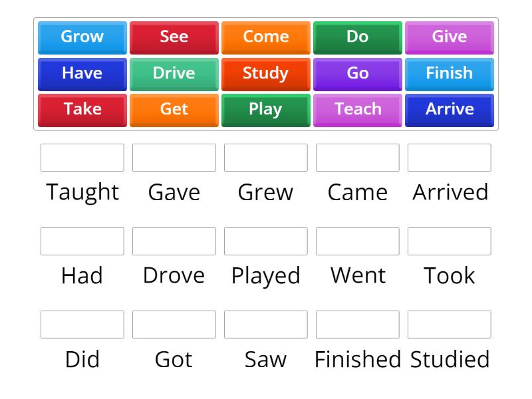The height and width of the screenshot is (399, 532).
Task: Select the Finish word tile
Action: (449, 73)
